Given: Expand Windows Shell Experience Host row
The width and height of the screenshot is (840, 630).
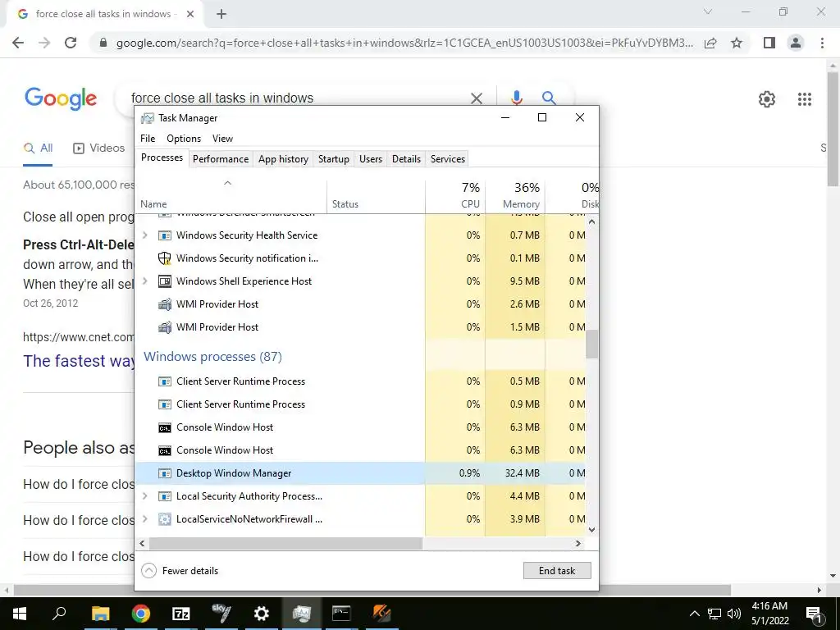Looking at the screenshot, I should click(x=144, y=281).
